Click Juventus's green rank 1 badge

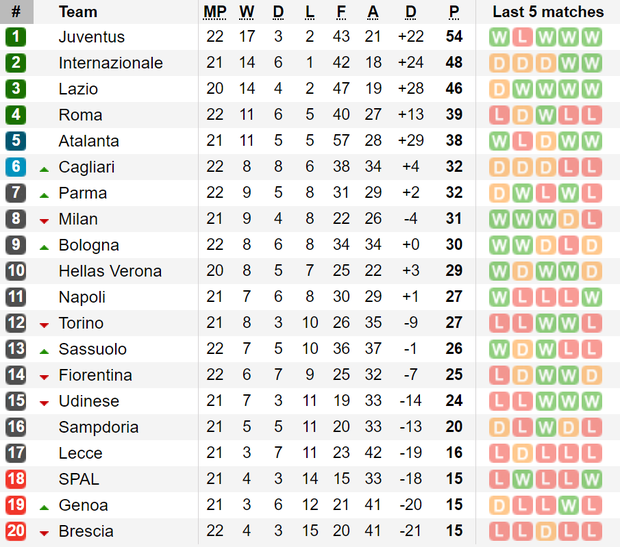coord(16,37)
